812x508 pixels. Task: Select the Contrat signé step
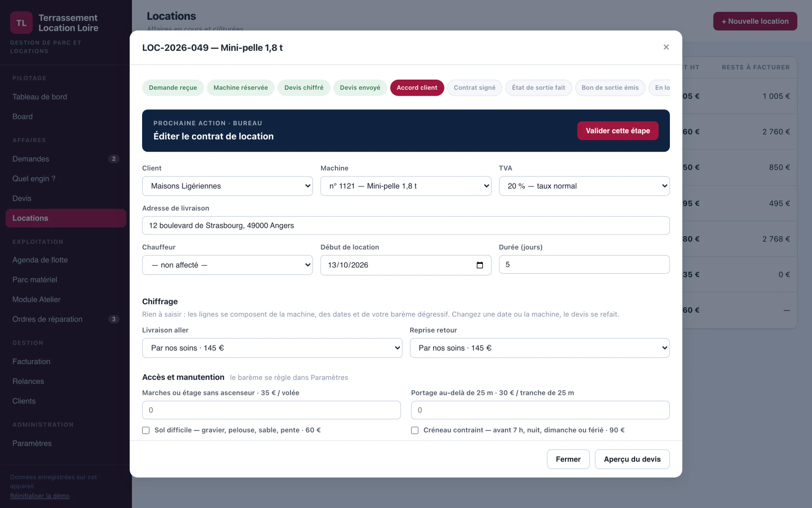(475, 88)
